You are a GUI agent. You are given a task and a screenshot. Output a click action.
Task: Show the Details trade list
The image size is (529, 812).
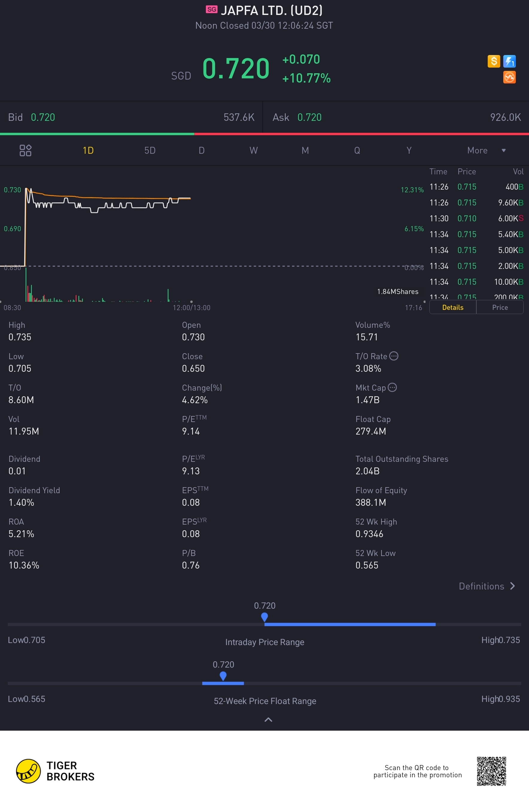(452, 307)
